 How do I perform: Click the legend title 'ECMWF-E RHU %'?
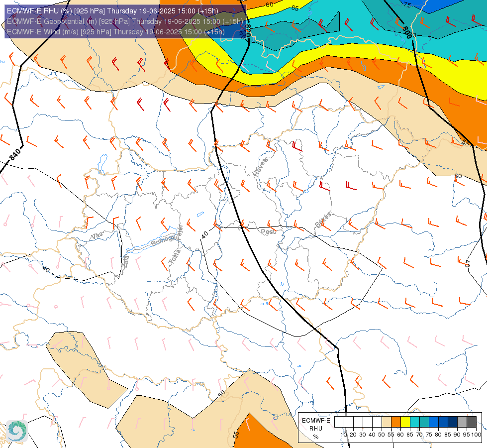point(316,429)
